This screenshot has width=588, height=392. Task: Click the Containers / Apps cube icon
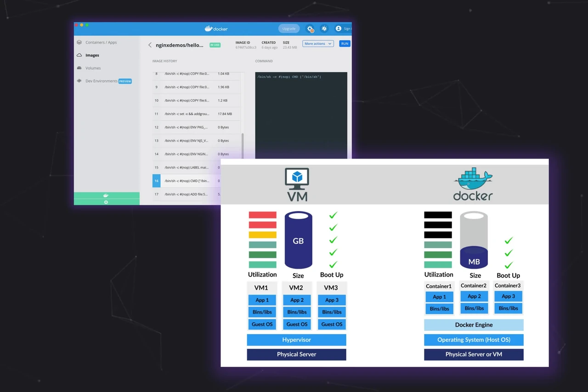click(x=79, y=42)
